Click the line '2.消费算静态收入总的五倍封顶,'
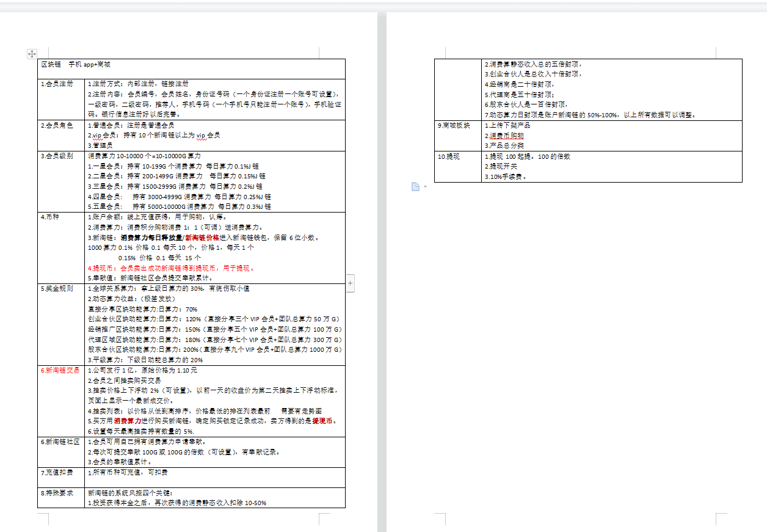 pyautogui.click(x=533, y=64)
